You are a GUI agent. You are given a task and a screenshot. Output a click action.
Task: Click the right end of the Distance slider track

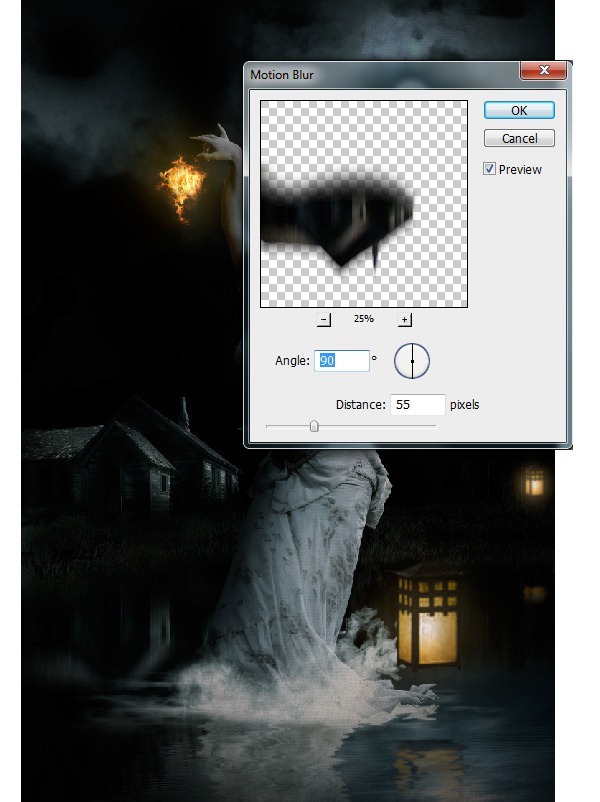434,426
